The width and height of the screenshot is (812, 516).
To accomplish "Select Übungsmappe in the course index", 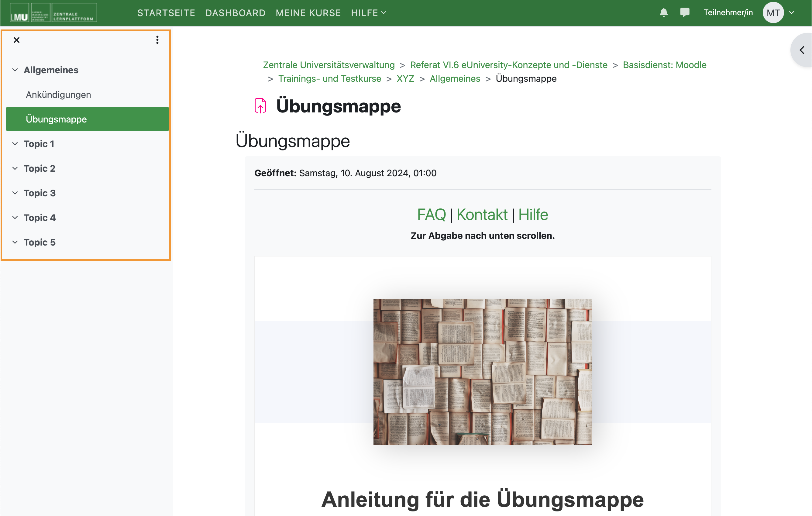I will (87, 119).
